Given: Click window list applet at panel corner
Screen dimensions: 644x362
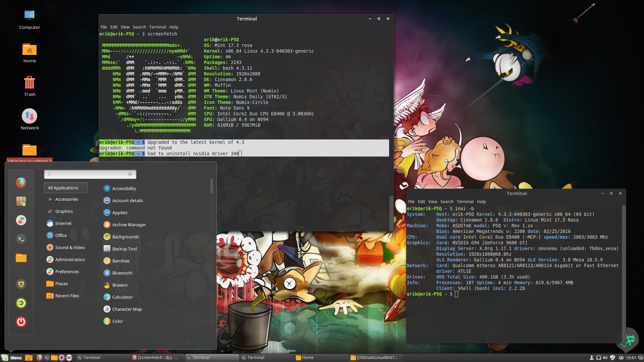Looking at the screenshot, I should 640,358.
